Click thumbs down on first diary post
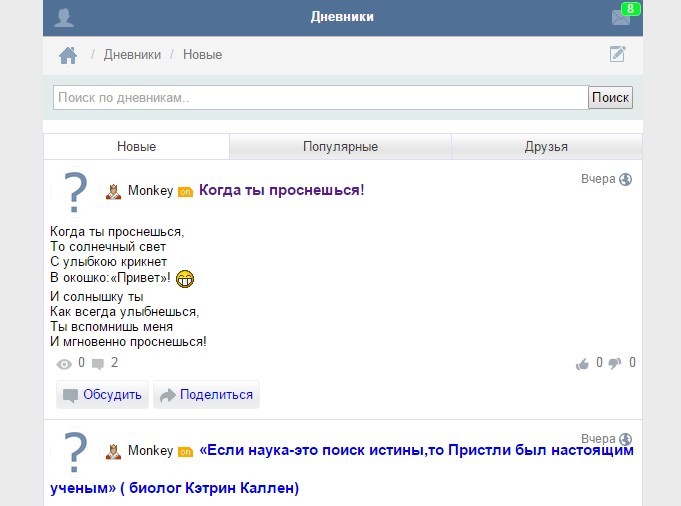 coord(615,364)
